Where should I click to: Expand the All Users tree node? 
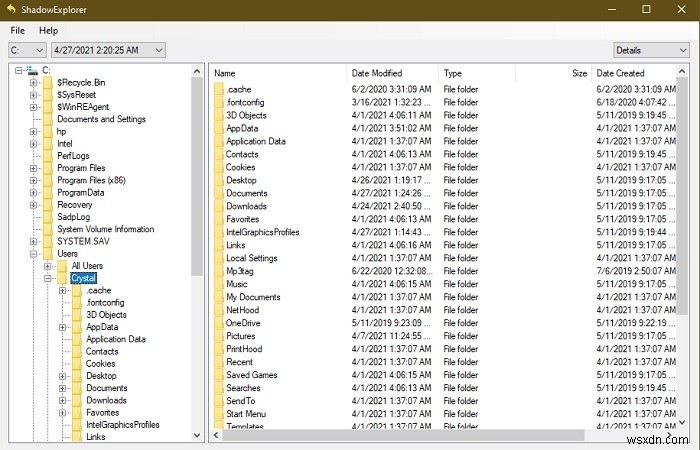click(x=48, y=266)
